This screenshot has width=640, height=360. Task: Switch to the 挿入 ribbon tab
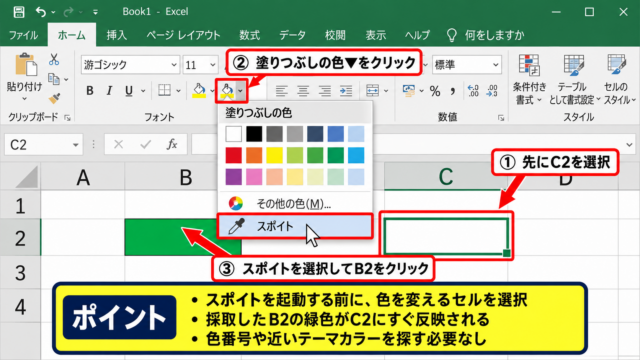(x=117, y=35)
